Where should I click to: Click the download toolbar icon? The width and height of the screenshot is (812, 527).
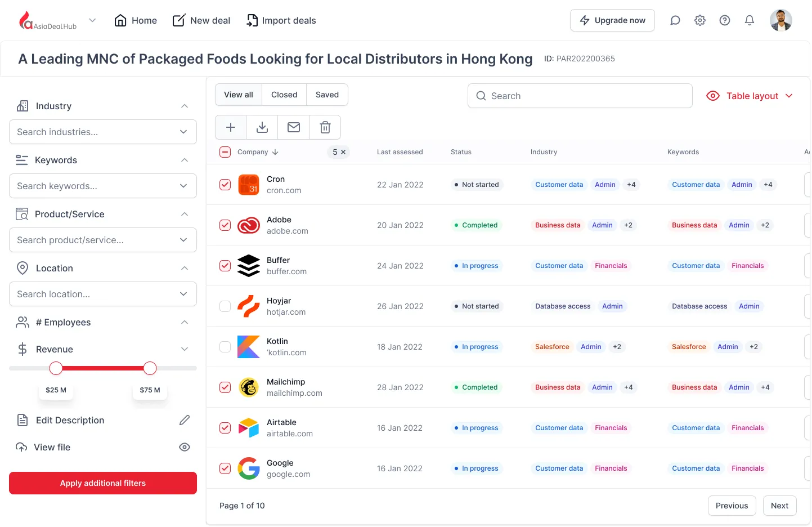coord(262,127)
